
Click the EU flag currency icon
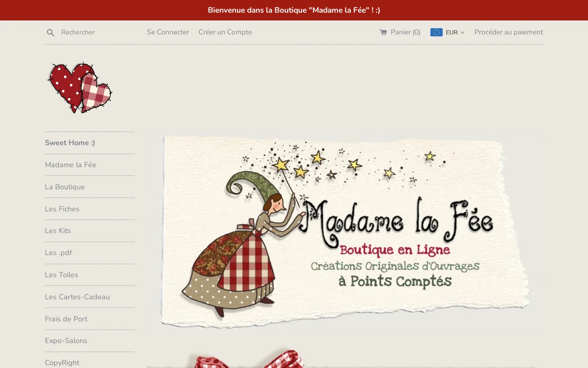click(437, 32)
